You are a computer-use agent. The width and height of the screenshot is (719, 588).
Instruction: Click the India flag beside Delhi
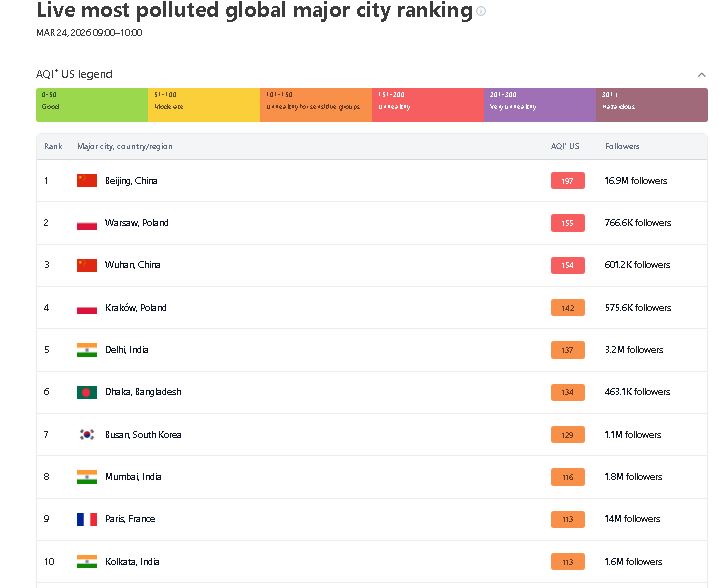coord(87,350)
